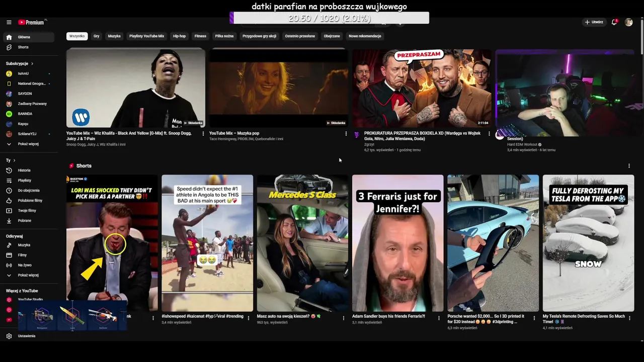Open Lori was shocked short
644x362 pixels.
(112, 243)
